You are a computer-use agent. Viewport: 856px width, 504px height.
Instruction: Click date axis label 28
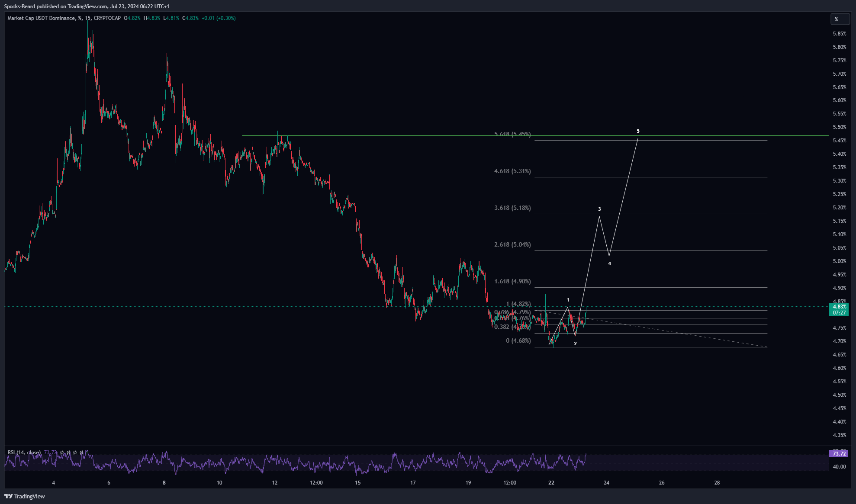(717, 483)
